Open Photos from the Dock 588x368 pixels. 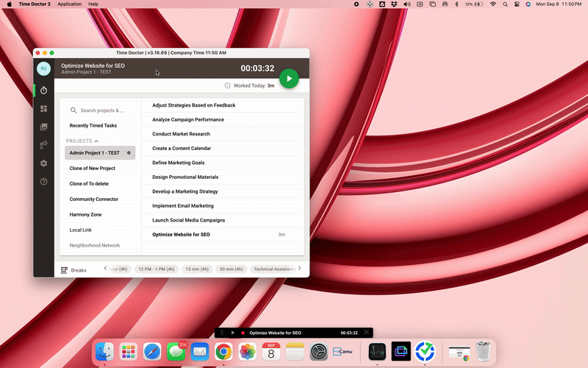point(248,352)
